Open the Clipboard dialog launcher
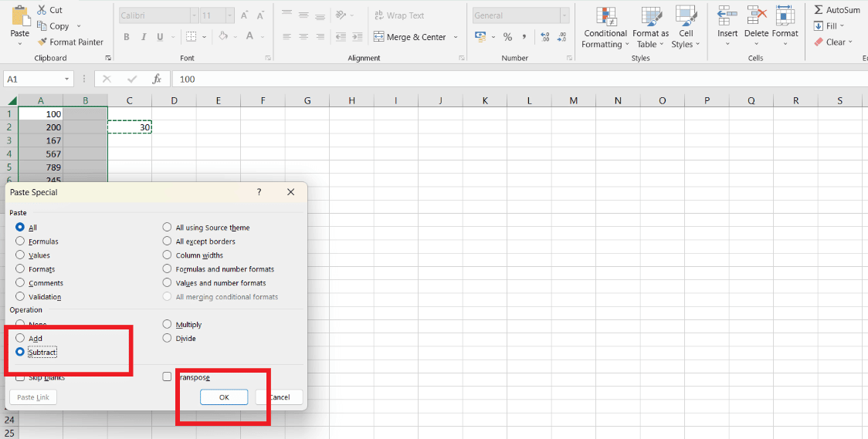 coord(108,58)
